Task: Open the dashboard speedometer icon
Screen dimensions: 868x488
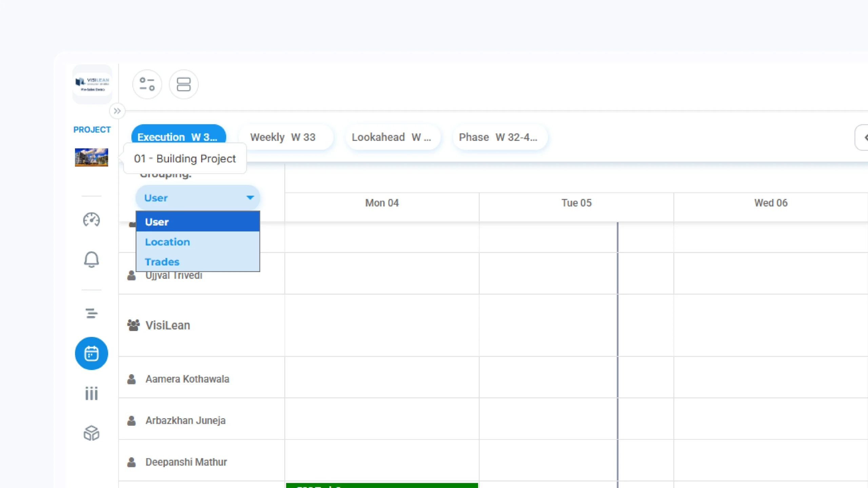Action: pyautogui.click(x=91, y=220)
